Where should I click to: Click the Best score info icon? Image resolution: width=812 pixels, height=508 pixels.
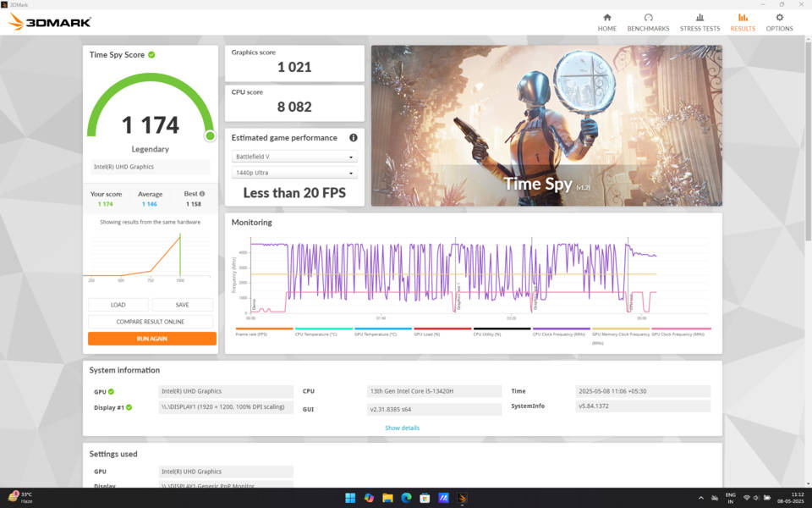click(202, 193)
